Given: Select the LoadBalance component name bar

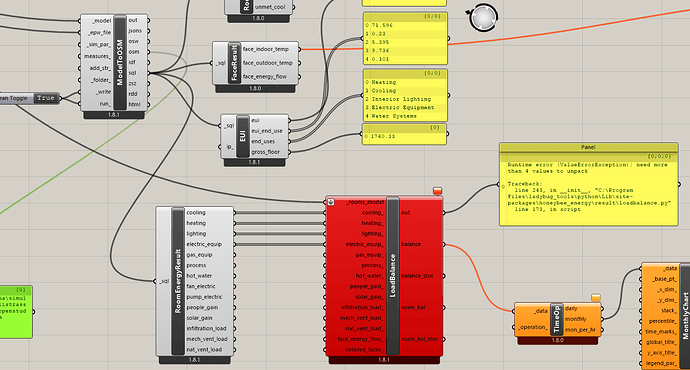Looking at the screenshot, I should coord(393,276).
